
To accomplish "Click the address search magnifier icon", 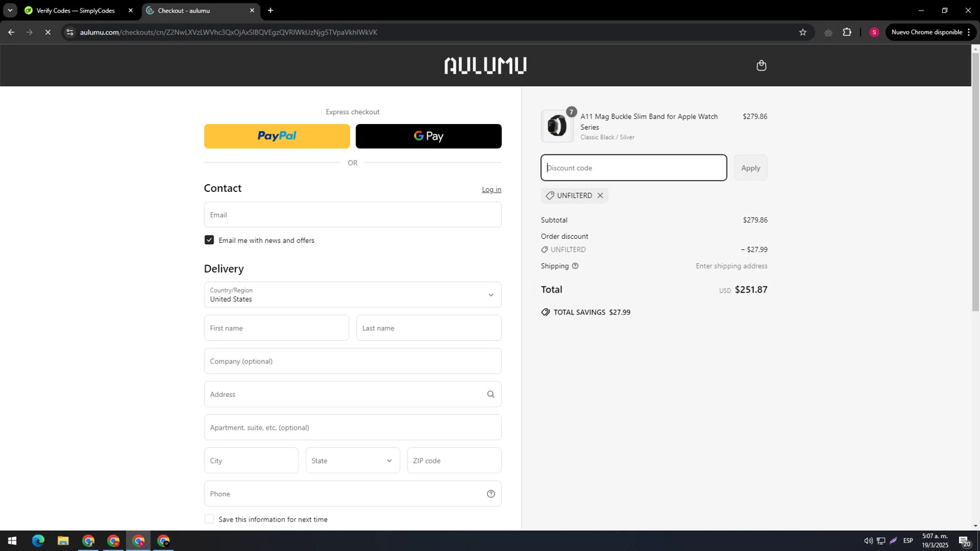I will (x=491, y=394).
